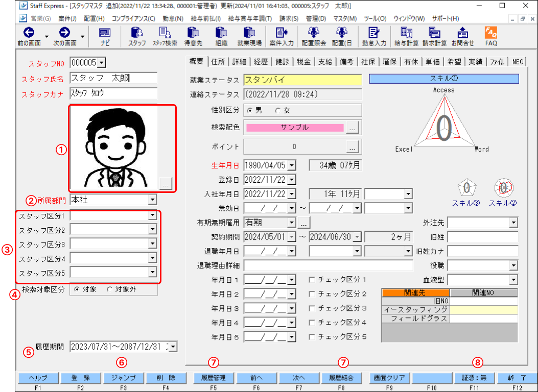Click the スキル③ radar chart icon
The height and width of the screenshot is (392, 538).
(x=466, y=188)
